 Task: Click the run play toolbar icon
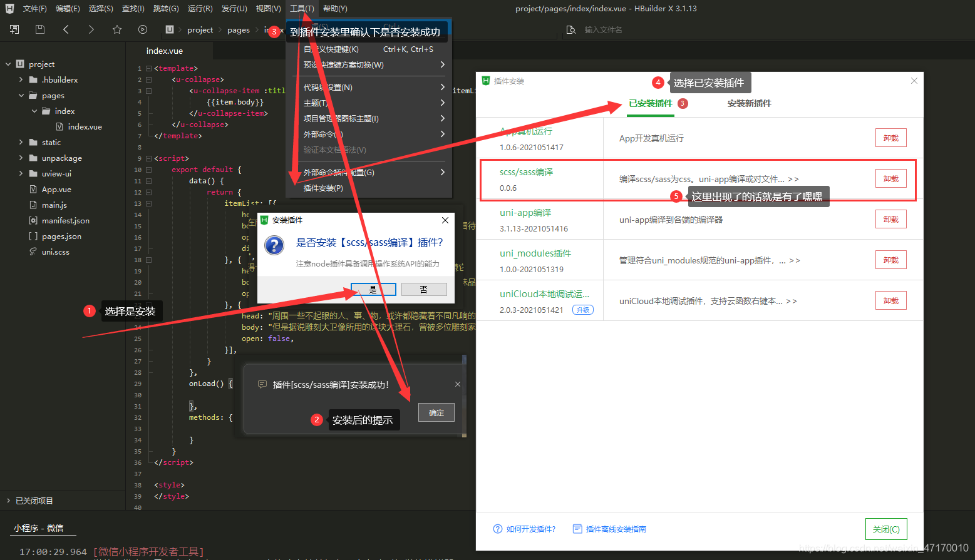click(143, 29)
